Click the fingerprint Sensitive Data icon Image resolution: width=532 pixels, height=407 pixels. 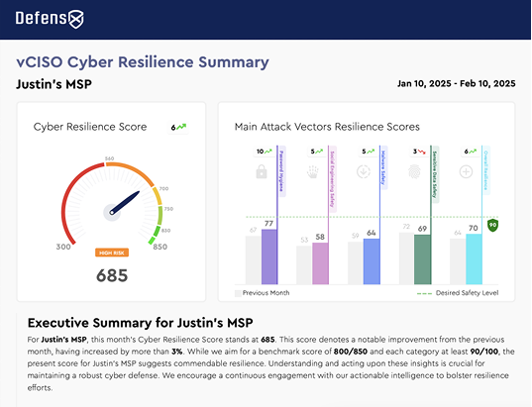414,171
